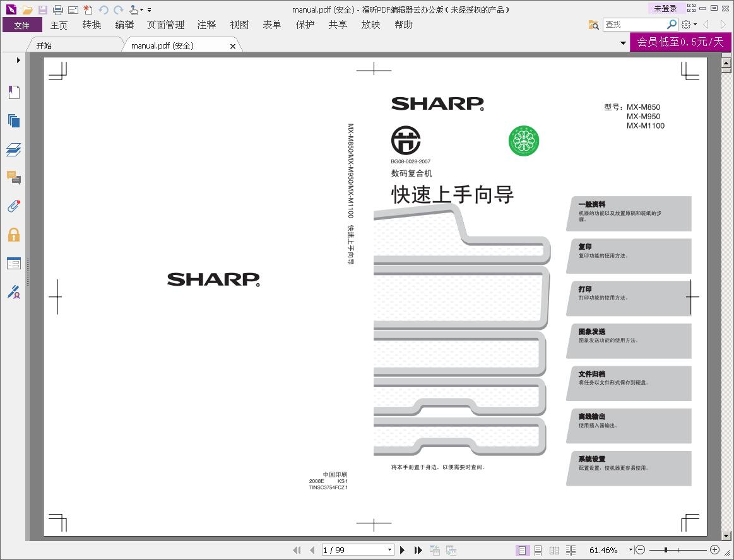
Task: Go to the first page button
Action: pos(297,550)
